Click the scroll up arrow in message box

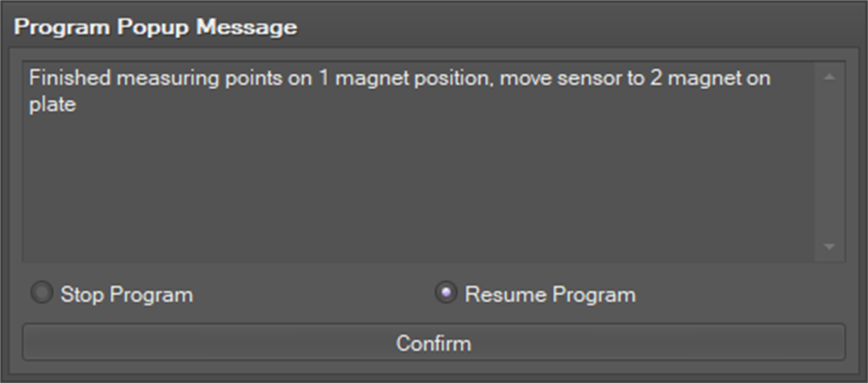tap(829, 78)
